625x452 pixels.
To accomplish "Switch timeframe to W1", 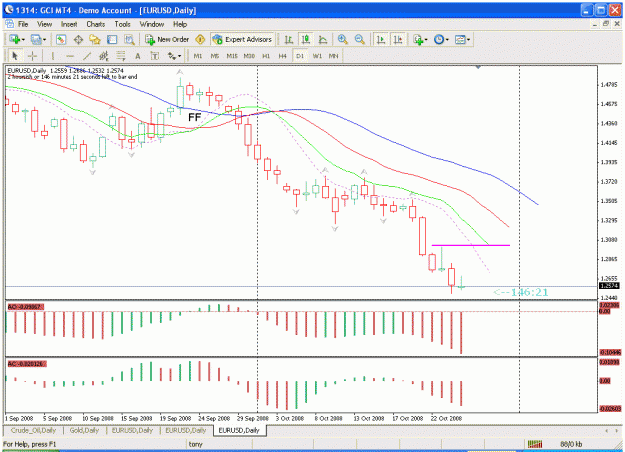I will [x=317, y=56].
